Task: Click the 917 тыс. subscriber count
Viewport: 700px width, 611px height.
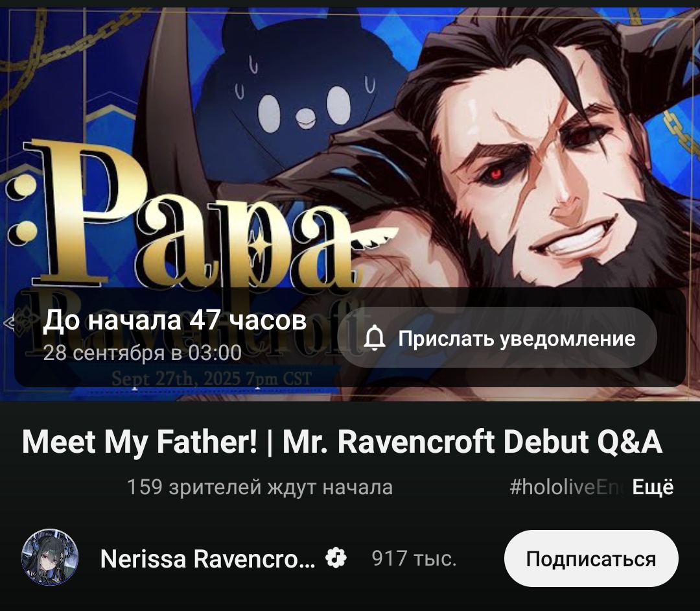Action: (414, 558)
